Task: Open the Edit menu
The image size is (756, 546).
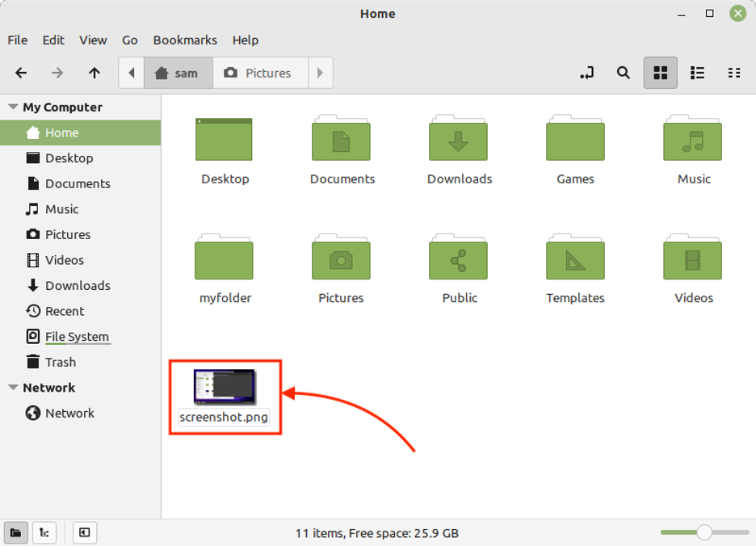Action: click(x=53, y=40)
